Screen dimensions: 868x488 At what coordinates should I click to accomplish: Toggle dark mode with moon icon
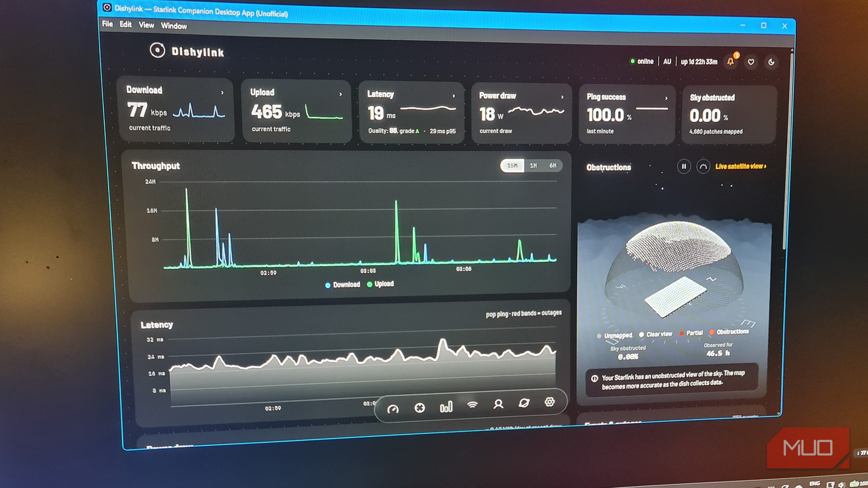[771, 62]
